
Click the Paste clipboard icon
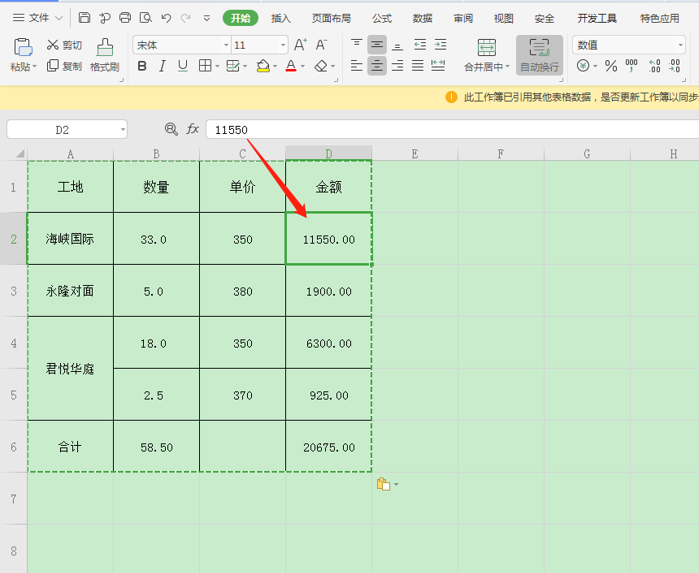click(23, 47)
